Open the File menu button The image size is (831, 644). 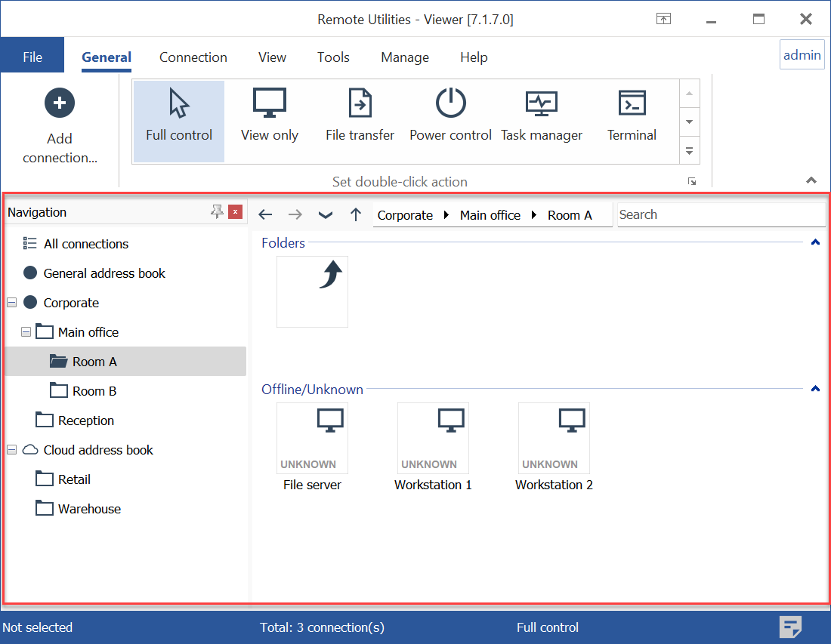click(x=32, y=57)
